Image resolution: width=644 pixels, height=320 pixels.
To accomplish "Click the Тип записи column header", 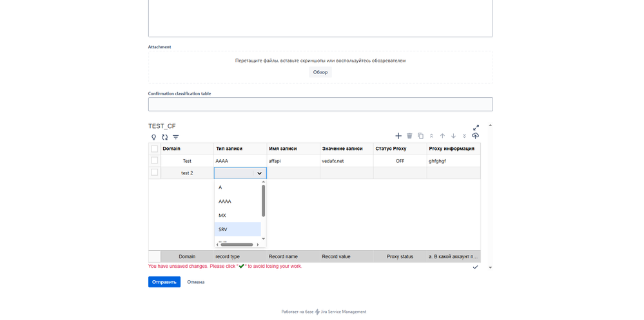I will click(x=240, y=149).
